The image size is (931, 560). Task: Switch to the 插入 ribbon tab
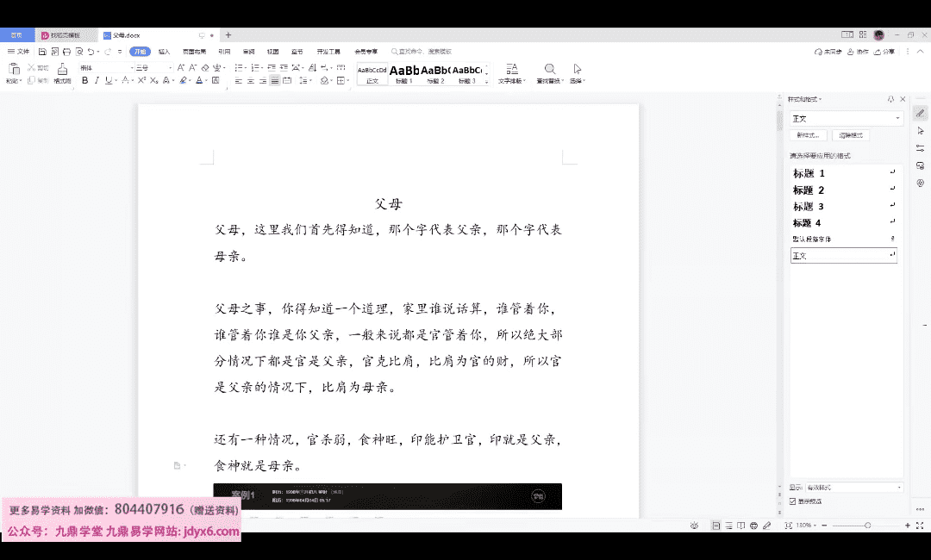pyautogui.click(x=164, y=52)
